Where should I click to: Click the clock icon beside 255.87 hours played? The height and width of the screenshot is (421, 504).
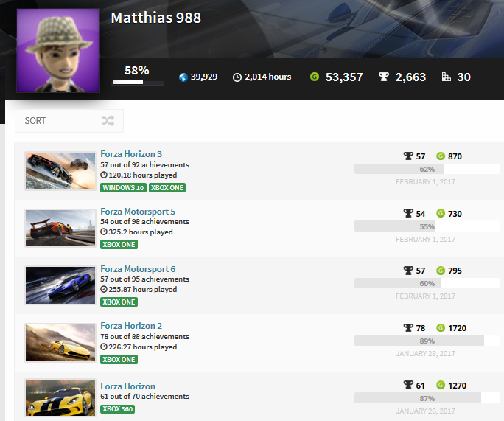(x=103, y=290)
